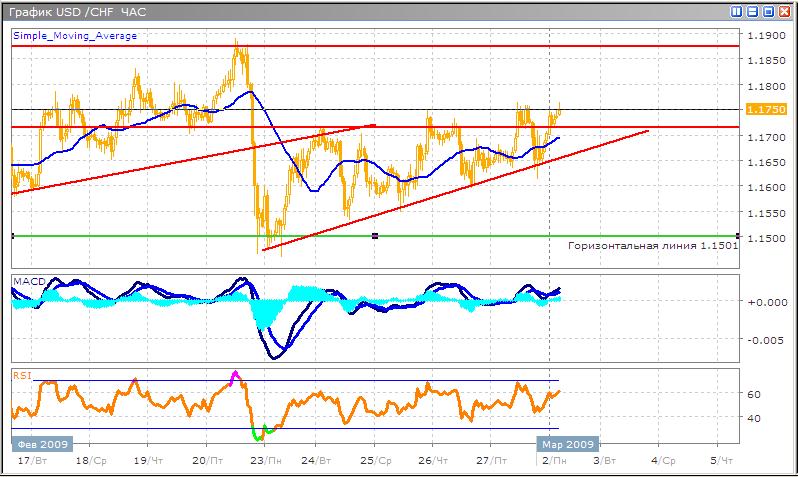This screenshot has width=798, height=477.
Task: Select the top red resistance line near 1.1875
Action: click(400, 46)
